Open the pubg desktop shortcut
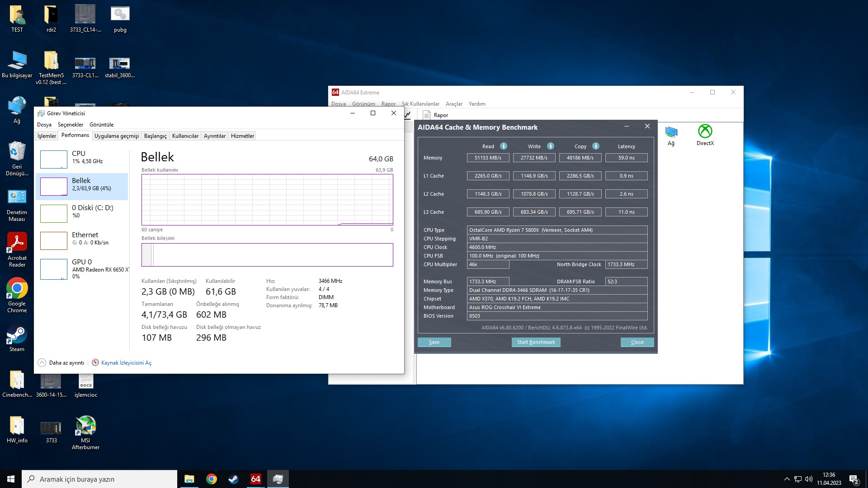 pyautogui.click(x=120, y=19)
